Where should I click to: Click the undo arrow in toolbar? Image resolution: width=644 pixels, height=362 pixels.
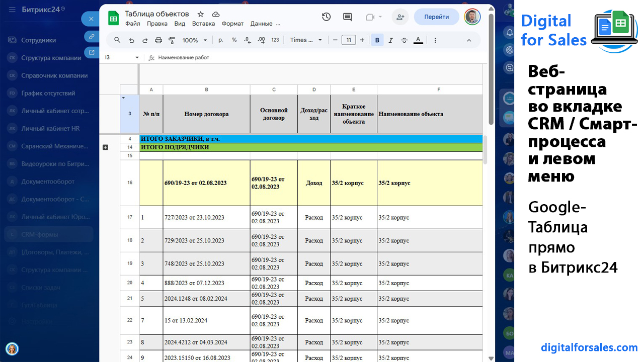[x=132, y=40]
